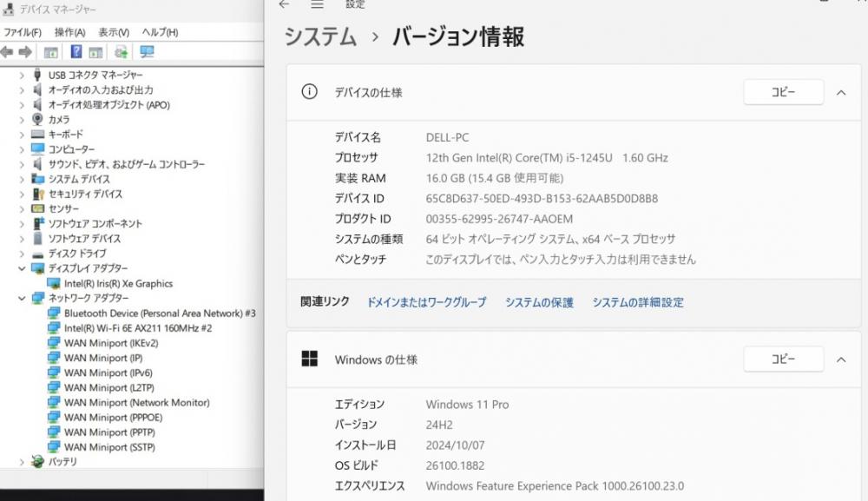Click the Windows 11 Pro edition value

click(x=467, y=405)
